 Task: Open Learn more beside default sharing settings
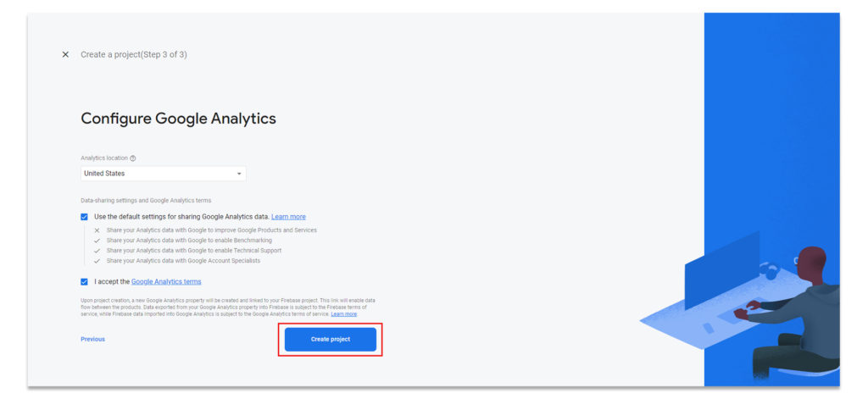(288, 217)
